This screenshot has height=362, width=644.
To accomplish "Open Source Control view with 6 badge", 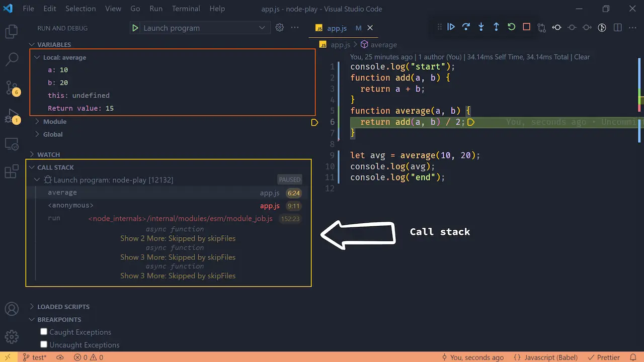I will tap(12, 88).
